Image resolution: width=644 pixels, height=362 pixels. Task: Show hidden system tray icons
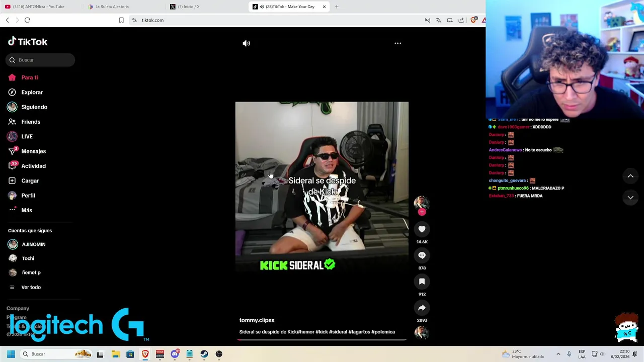(558, 354)
